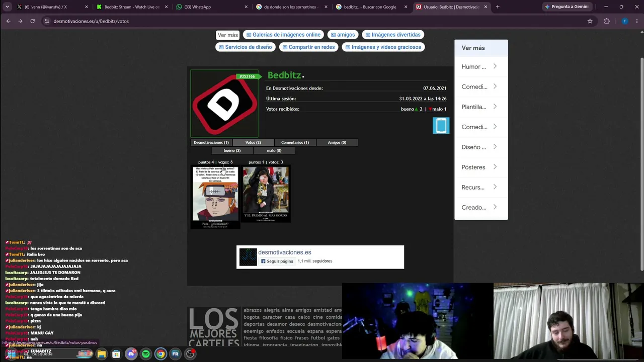Open the tab search dropdown
644x362 pixels.
(x=7, y=7)
